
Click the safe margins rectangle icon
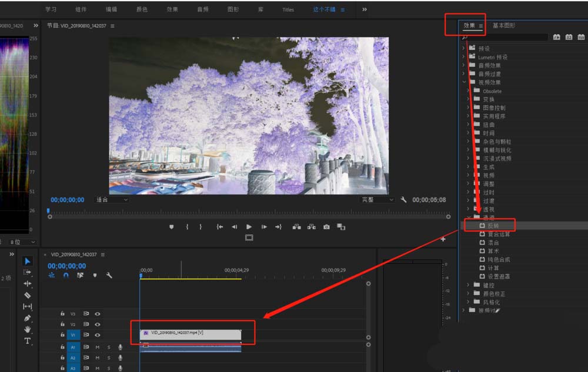[249, 237]
